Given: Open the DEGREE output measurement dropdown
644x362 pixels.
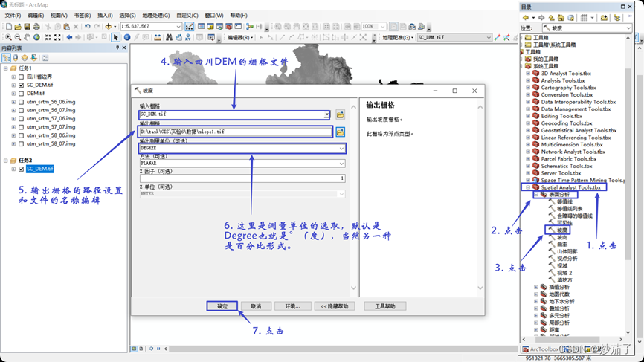Looking at the screenshot, I should click(x=341, y=148).
